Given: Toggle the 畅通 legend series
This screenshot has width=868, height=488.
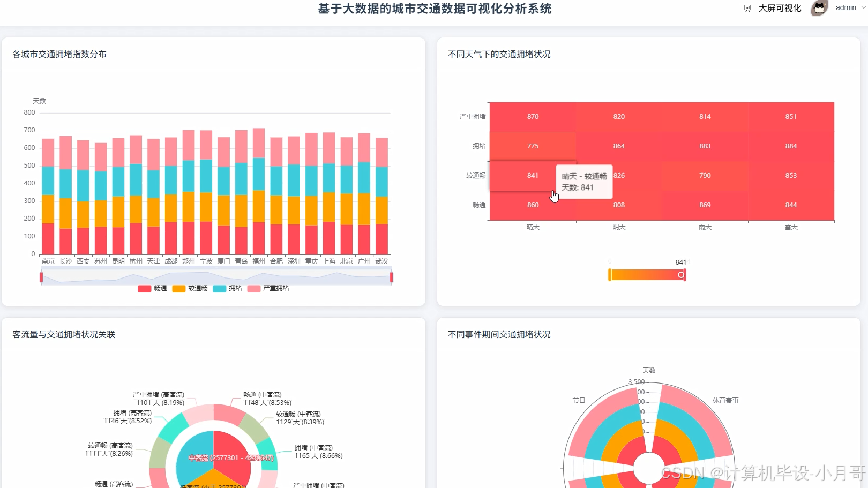Looking at the screenshot, I should coord(152,288).
